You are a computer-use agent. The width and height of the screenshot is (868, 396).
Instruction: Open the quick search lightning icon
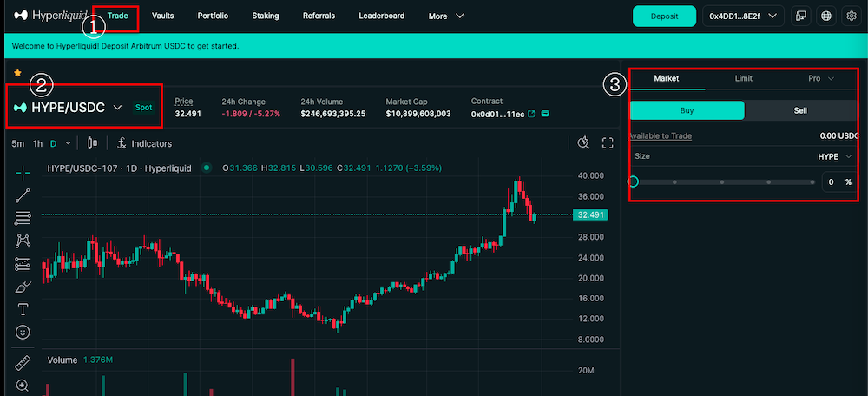583,143
